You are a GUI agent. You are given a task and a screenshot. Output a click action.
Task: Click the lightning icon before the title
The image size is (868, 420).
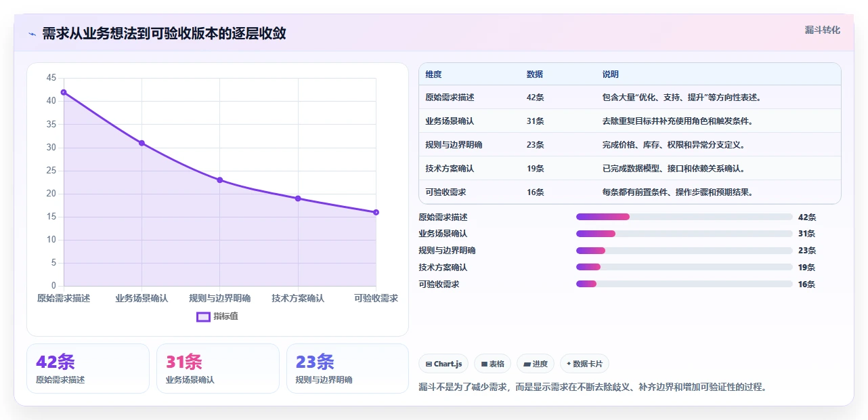[x=32, y=34]
